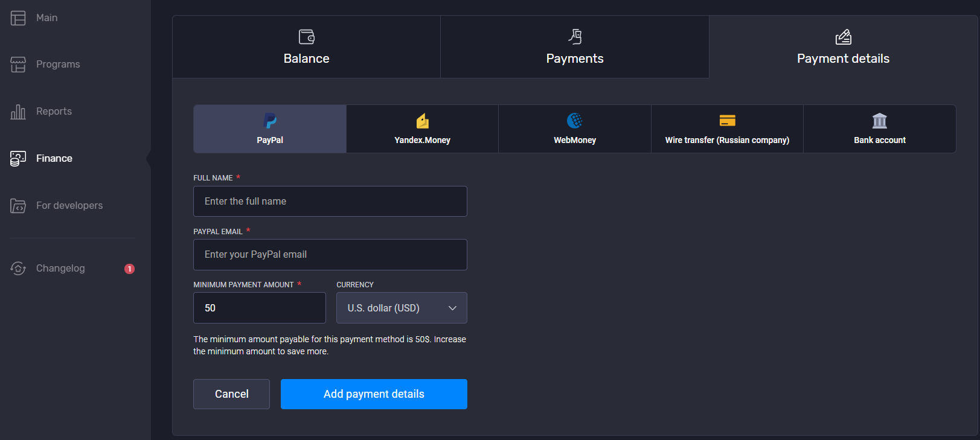Click the minimum payment amount field
This screenshot has height=440, width=980.
coord(260,308)
